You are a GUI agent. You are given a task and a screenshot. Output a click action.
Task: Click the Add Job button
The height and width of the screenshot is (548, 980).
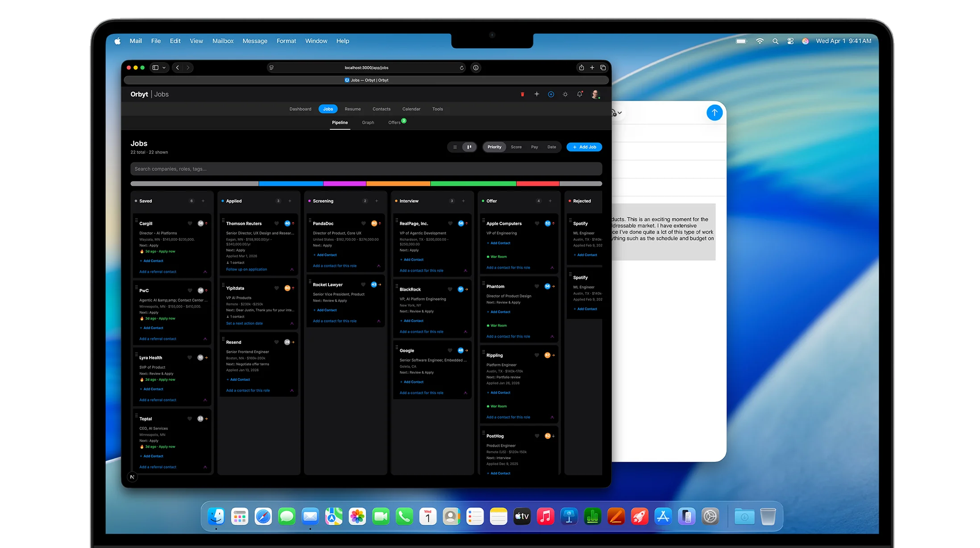[584, 147]
